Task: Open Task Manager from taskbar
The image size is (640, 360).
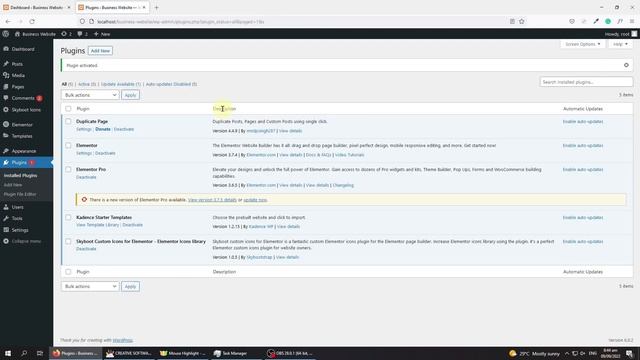Action: pos(231,353)
